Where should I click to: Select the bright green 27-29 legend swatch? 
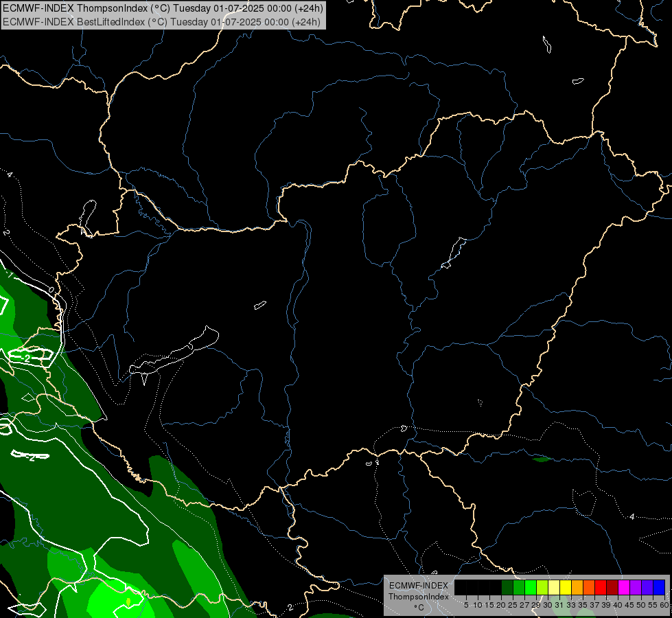point(531,587)
